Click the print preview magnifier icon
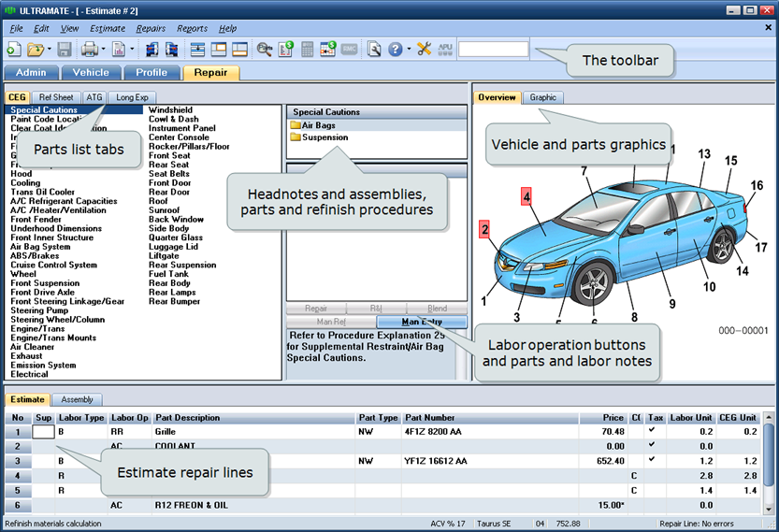This screenshot has width=779, height=532. click(x=374, y=49)
